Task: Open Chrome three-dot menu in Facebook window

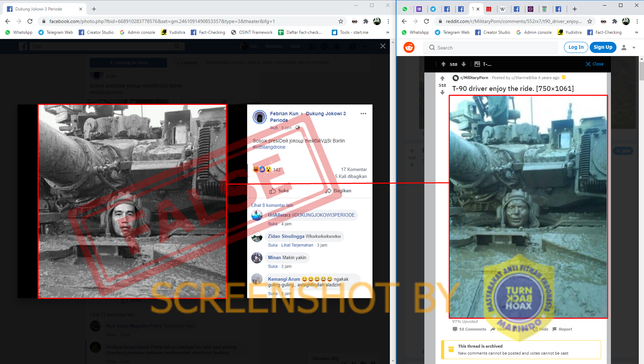Action: pos(388,21)
